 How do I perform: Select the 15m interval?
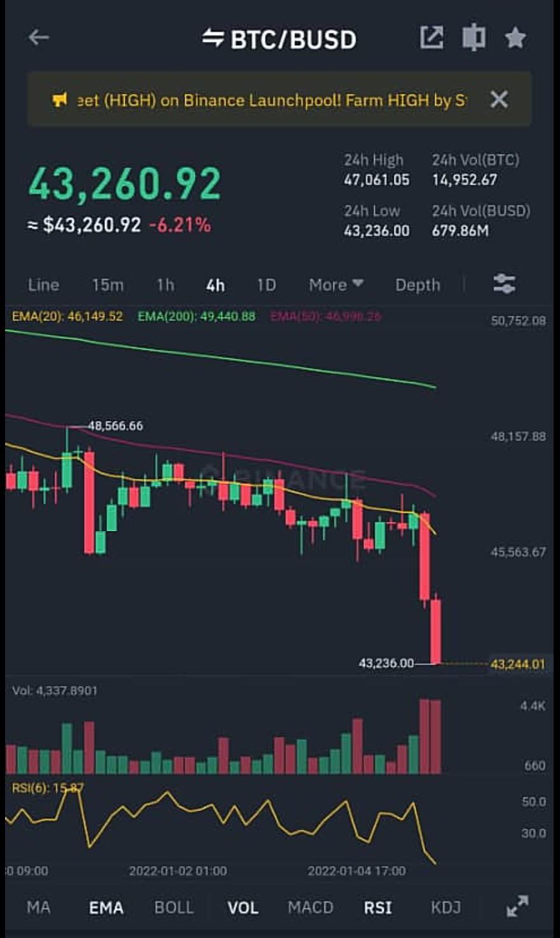[x=108, y=285]
